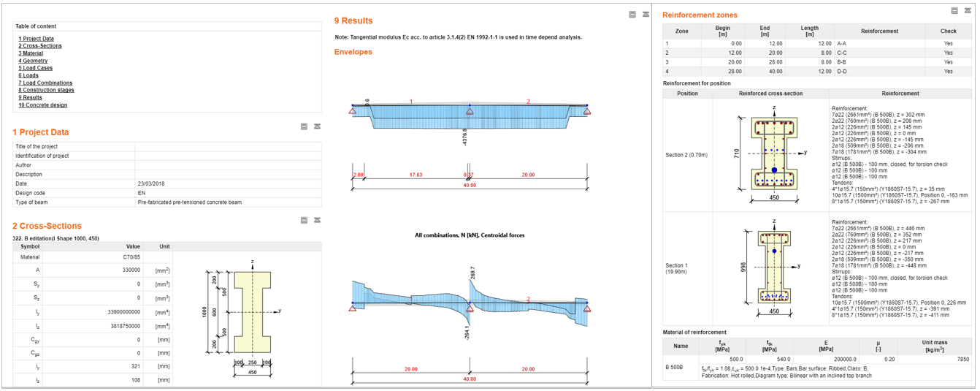Go to '3 Material' from the contents
The image size is (980, 391).
[31, 53]
